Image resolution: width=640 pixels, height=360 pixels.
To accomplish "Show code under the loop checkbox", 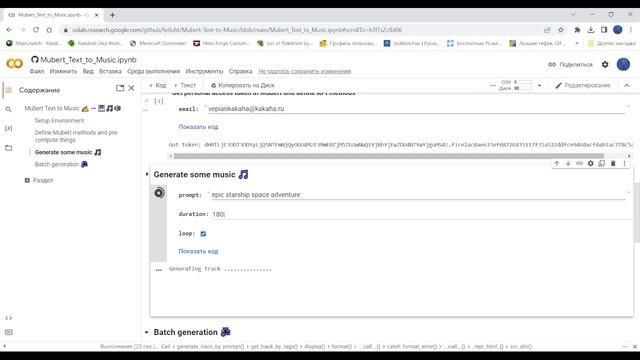I will pyautogui.click(x=198, y=251).
